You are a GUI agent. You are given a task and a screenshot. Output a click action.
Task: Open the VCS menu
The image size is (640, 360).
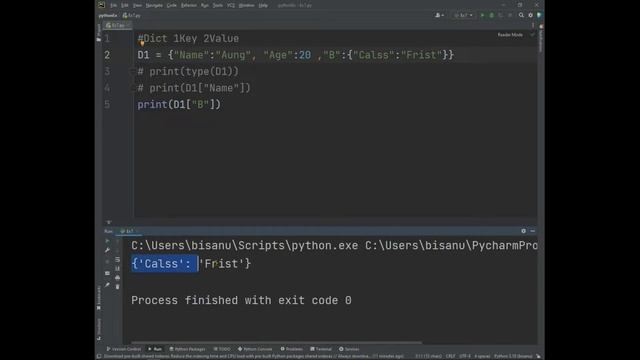[x=231, y=5]
